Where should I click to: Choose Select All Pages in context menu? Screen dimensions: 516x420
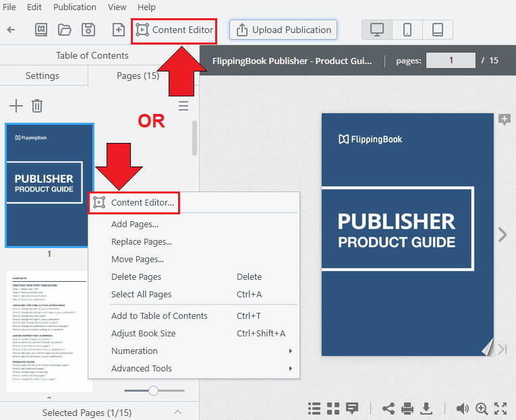click(142, 295)
